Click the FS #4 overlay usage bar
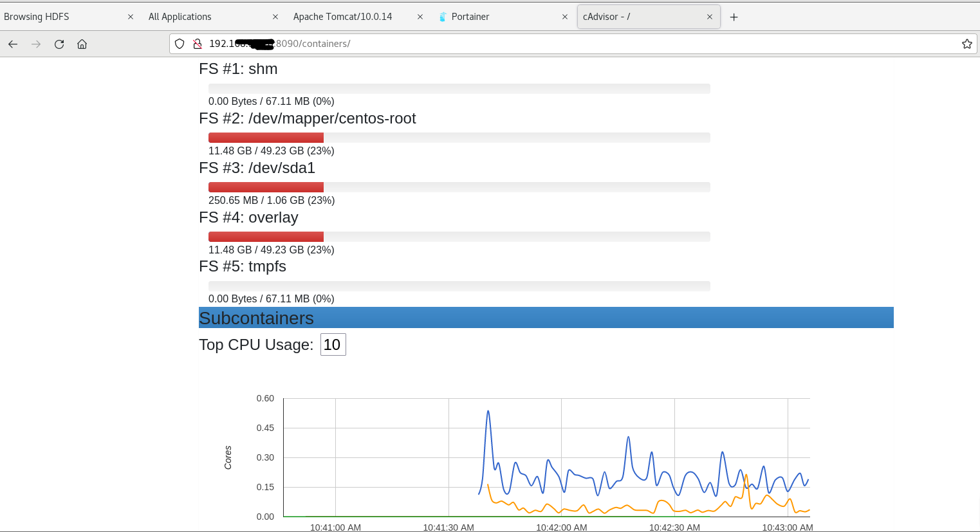 coord(459,237)
